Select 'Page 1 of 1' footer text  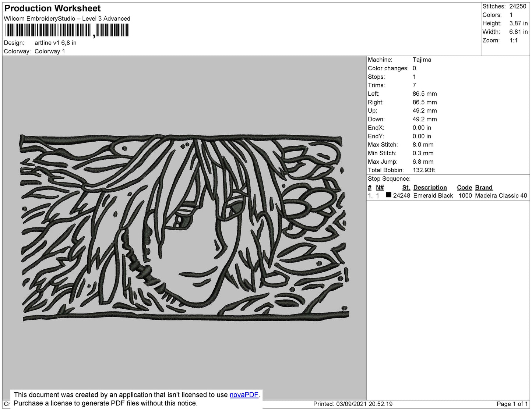coord(512,404)
